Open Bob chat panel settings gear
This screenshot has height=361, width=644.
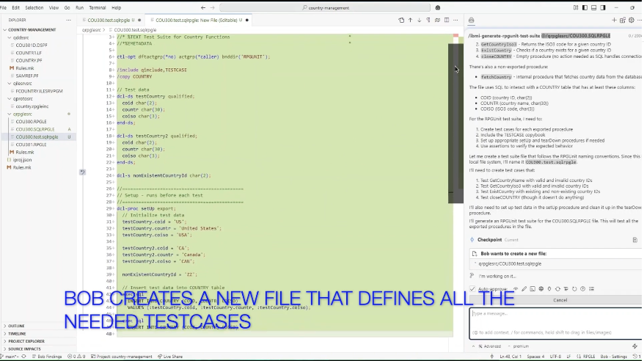click(x=632, y=20)
